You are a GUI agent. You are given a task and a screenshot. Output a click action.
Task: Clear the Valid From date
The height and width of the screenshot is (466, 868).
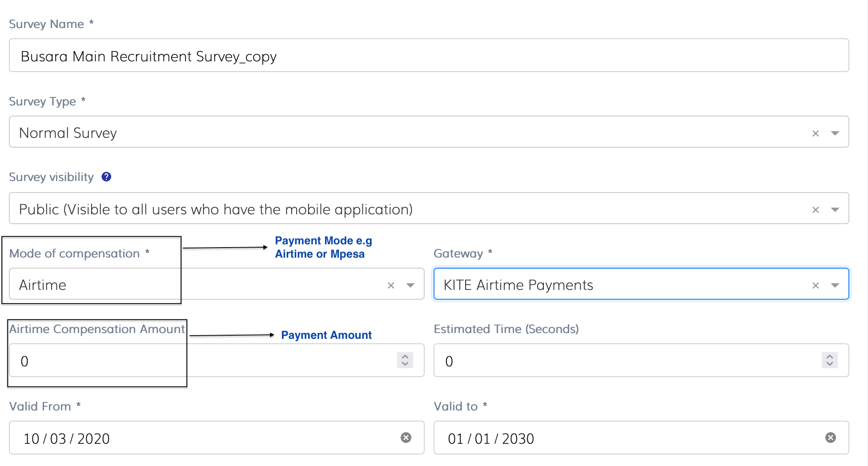405,438
